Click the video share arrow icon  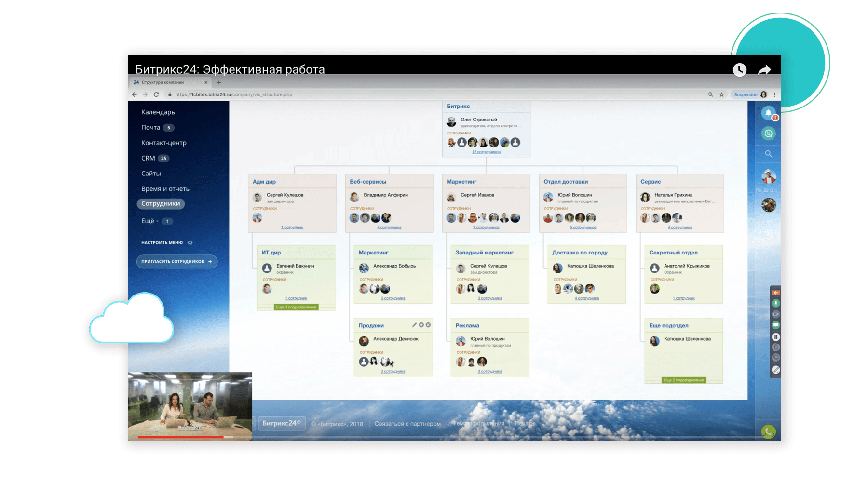(764, 70)
